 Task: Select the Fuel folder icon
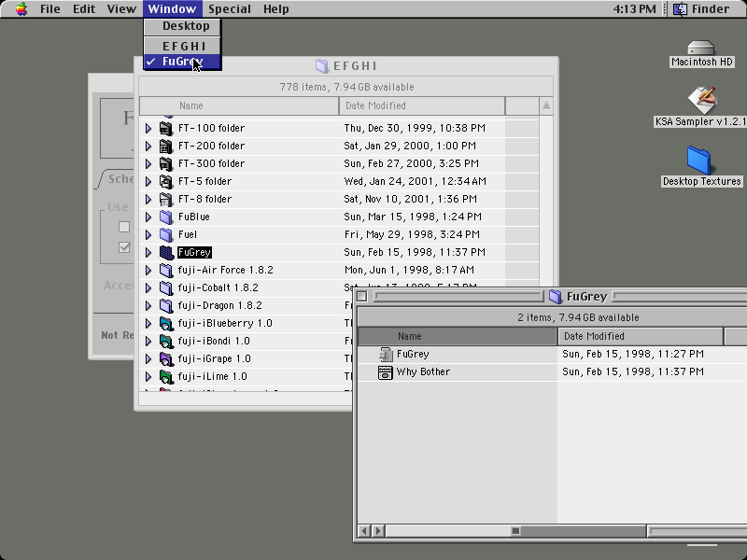[x=166, y=234]
